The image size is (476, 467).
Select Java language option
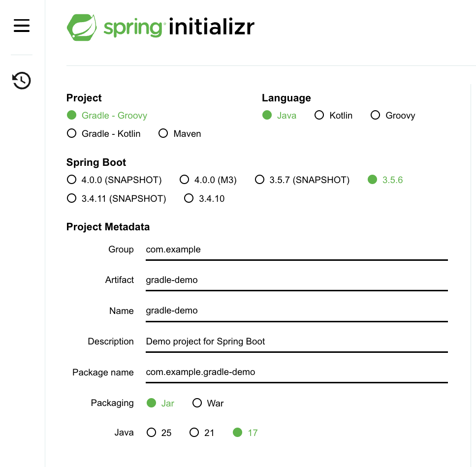tap(279, 115)
